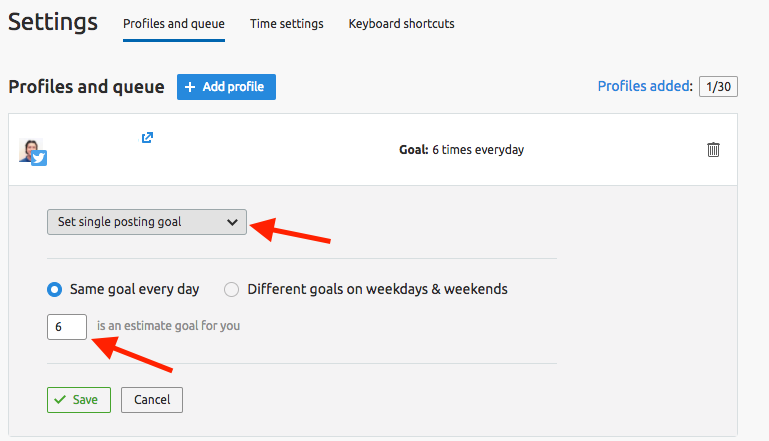Click the chevron arrow of the posting goal dropdown
This screenshot has height=441, width=769.
[x=232, y=222]
